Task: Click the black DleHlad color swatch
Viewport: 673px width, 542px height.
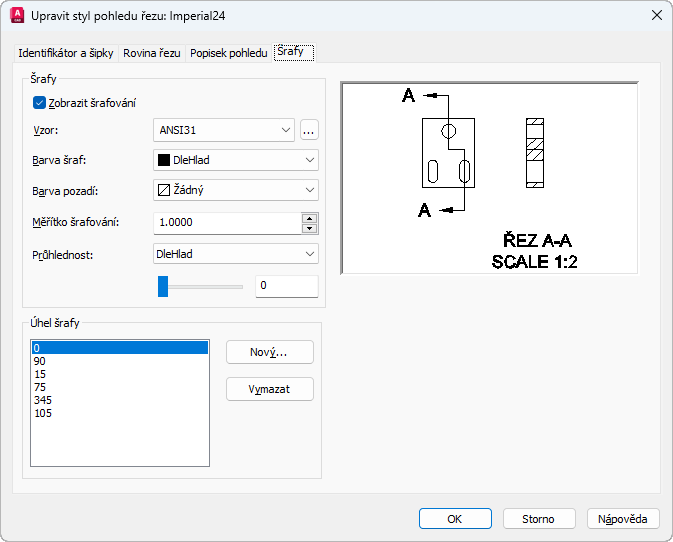Action: (x=163, y=159)
